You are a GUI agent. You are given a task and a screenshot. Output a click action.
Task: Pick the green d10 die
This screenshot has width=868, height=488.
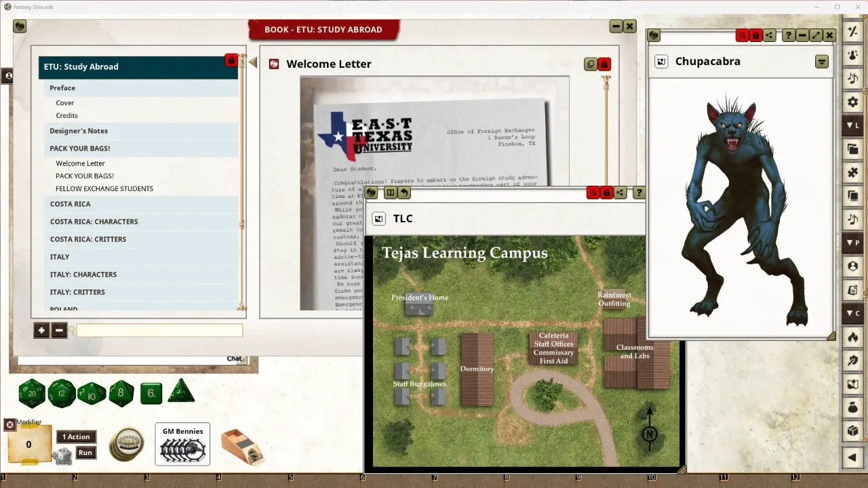tap(92, 393)
